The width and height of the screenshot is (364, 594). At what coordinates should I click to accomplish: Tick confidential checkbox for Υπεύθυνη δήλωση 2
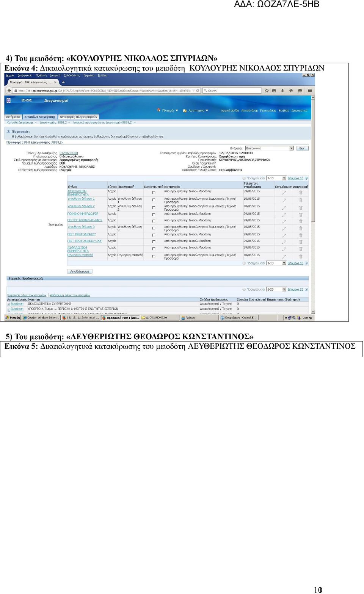pos(154,207)
